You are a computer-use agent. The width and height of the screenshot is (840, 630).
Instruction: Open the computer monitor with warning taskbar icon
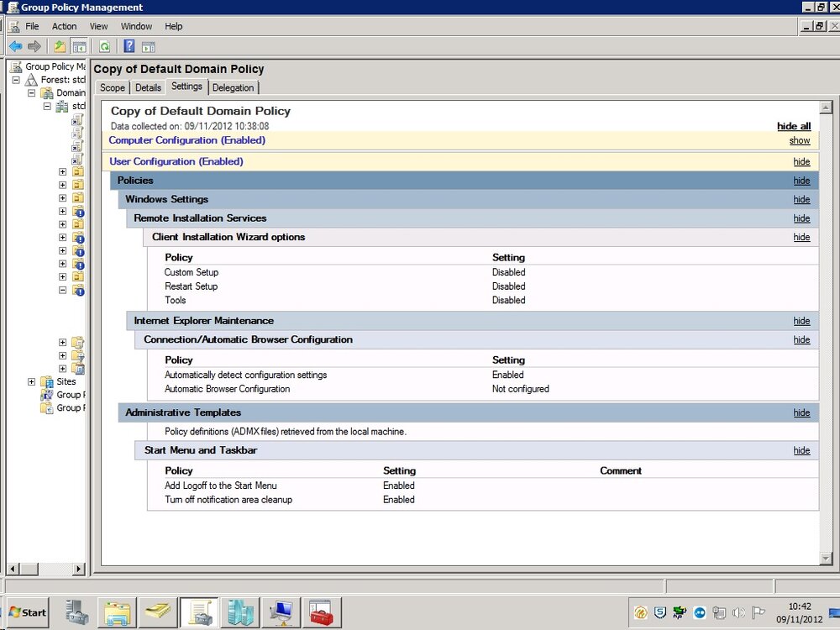[281, 612]
